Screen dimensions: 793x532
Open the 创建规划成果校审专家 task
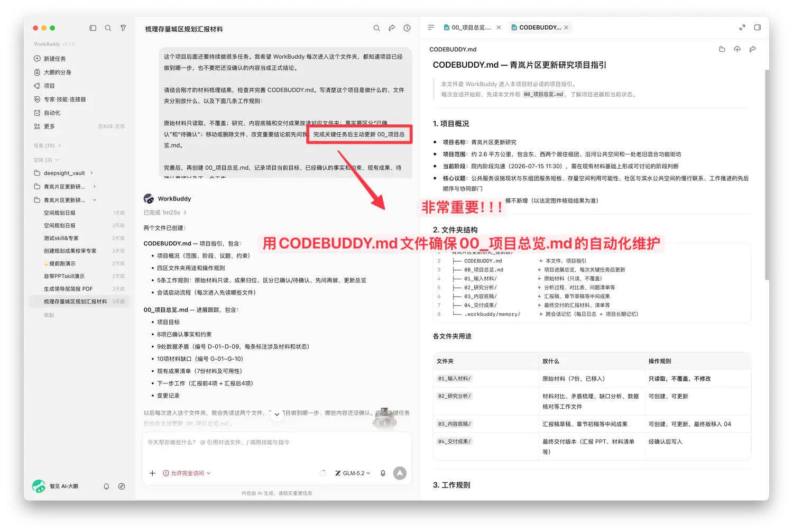[79, 251]
